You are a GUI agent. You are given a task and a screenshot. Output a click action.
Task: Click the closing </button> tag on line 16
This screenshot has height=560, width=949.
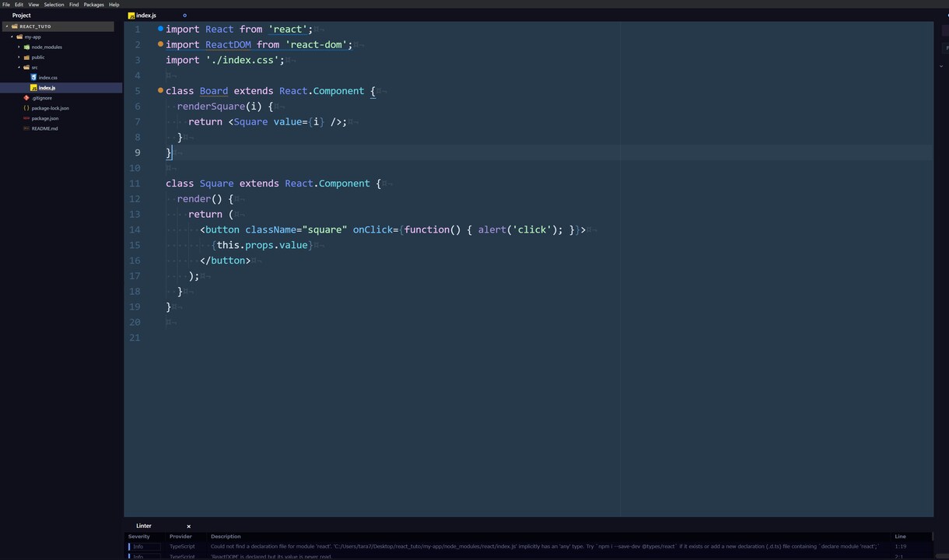pos(226,261)
